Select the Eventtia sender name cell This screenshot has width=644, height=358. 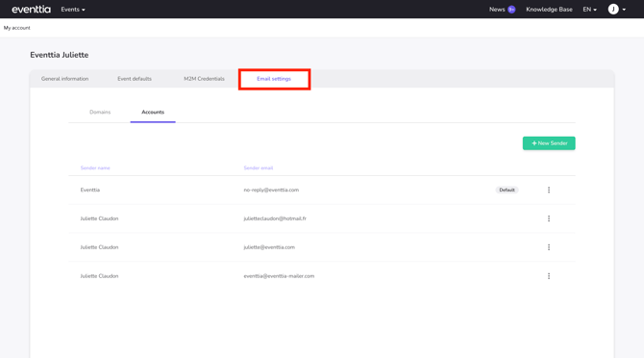click(x=90, y=190)
